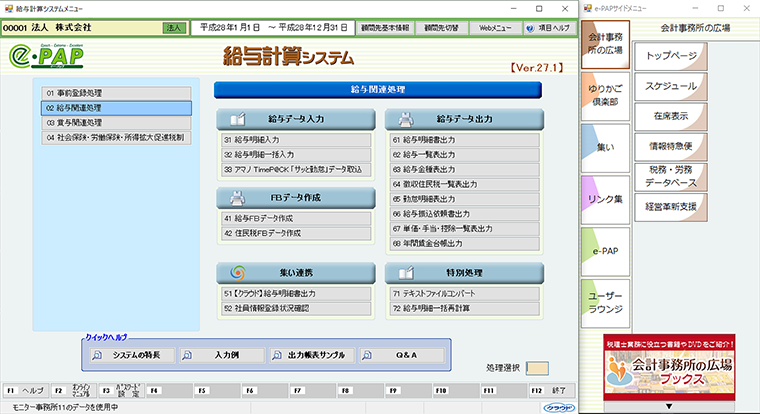Open リンク集 side tab
This screenshot has width=760, height=414.
coord(605,199)
